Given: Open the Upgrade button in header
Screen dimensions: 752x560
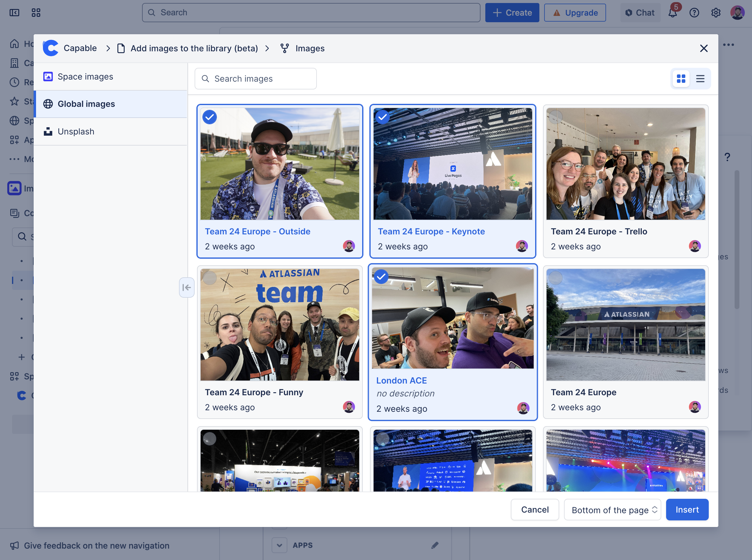Looking at the screenshot, I should point(575,13).
